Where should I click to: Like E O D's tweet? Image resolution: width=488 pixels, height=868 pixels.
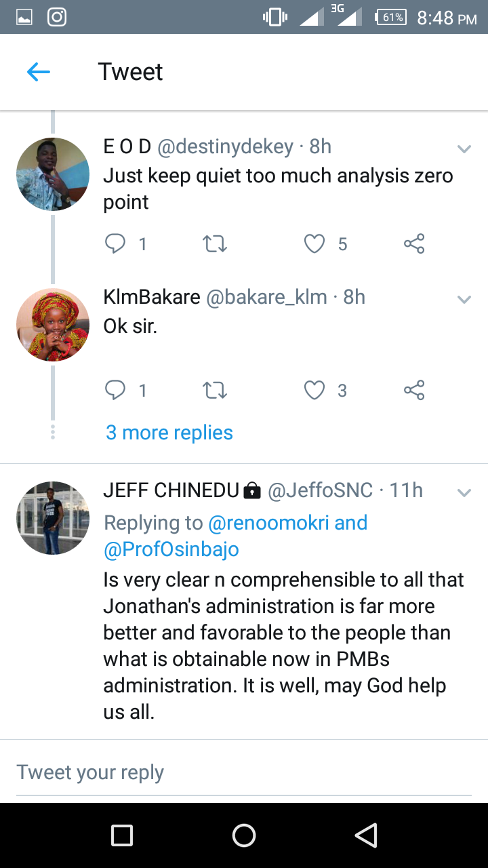pyautogui.click(x=314, y=243)
